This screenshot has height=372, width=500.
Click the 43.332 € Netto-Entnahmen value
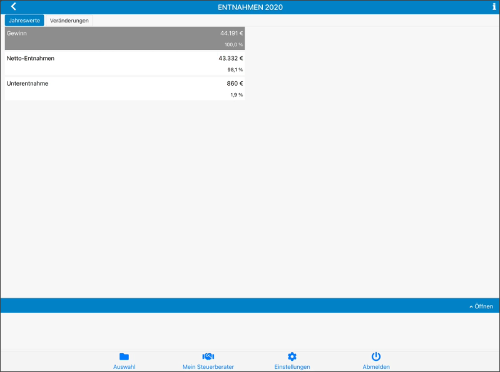[x=231, y=58]
